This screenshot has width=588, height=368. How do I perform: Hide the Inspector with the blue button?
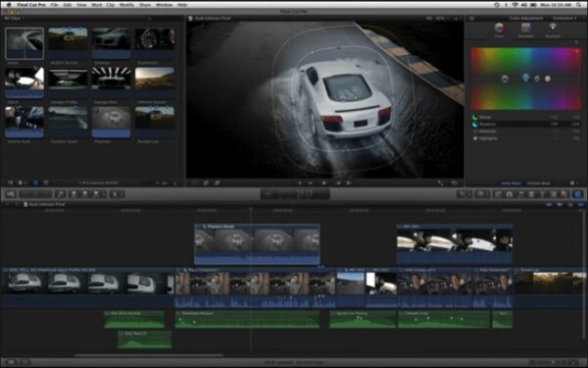(x=577, y=194)
